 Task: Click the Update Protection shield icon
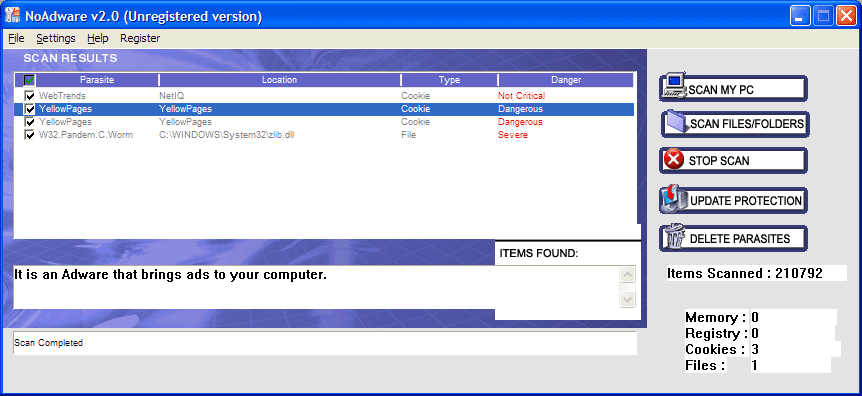[674, 198]
